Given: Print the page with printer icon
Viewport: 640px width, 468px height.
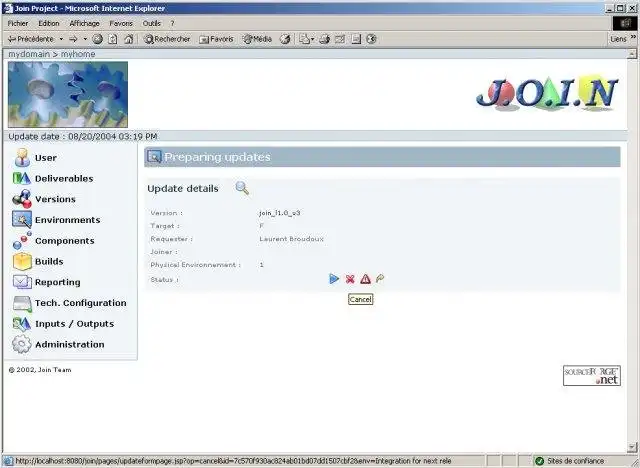Looking at the screenshot, I should 324,39.
